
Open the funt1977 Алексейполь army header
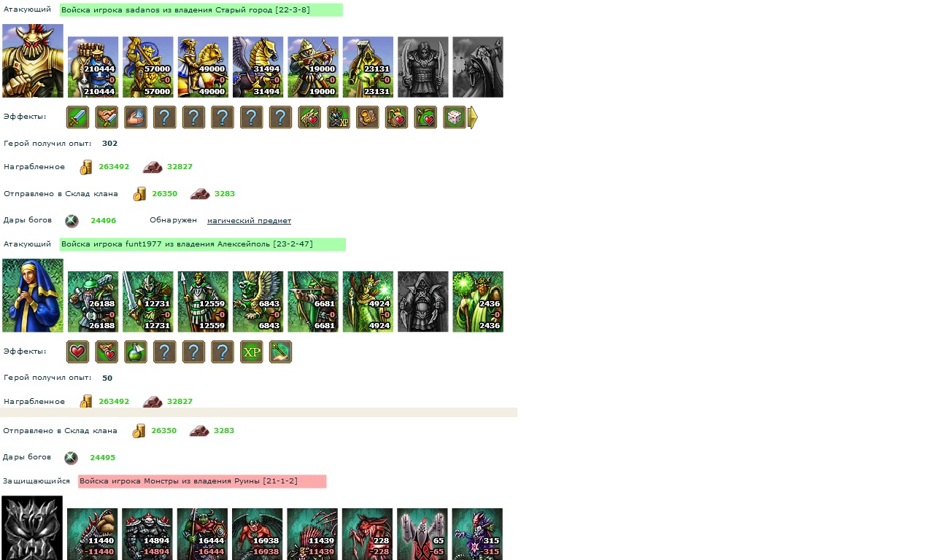click(x=203, y=244)
